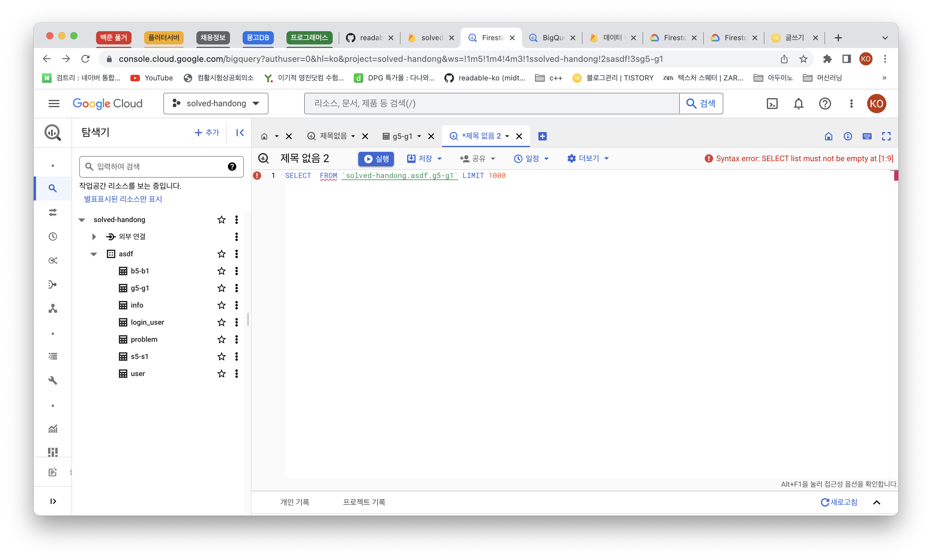Star the g5-g1 table
932x560 pixels.
tap(221, 288)
